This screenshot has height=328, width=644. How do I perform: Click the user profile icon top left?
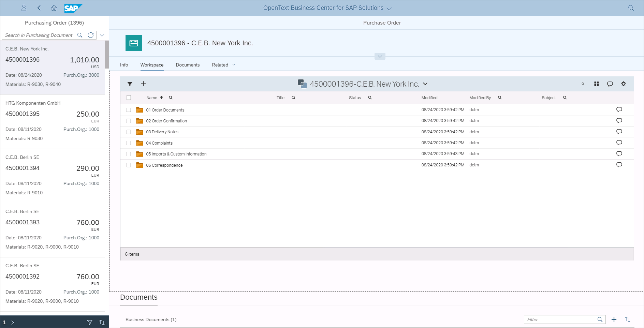tap(24, 8)
